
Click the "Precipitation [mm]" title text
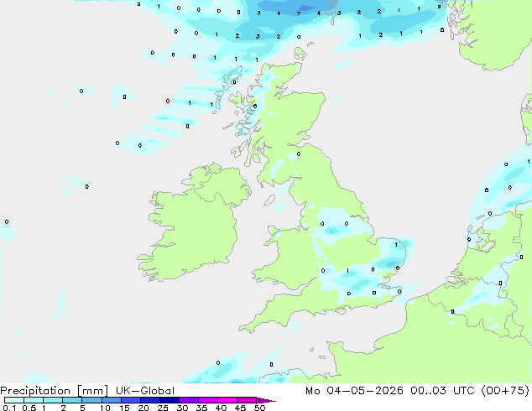click(54, 391)
